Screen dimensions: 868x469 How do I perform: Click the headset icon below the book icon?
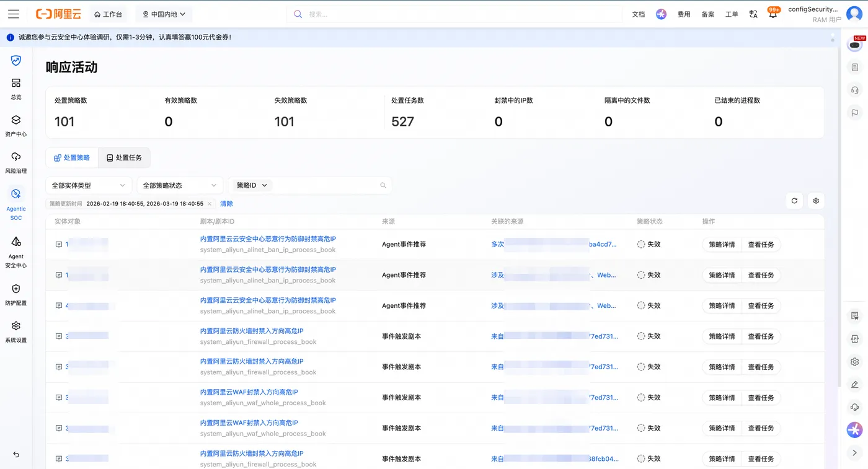click(x=855, y=90)
